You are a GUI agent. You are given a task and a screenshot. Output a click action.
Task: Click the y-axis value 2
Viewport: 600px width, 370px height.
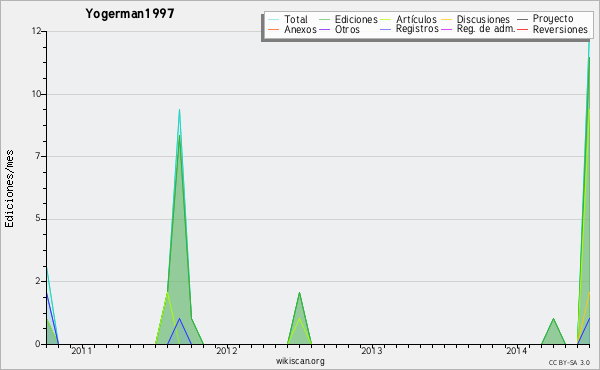(38, 281)
